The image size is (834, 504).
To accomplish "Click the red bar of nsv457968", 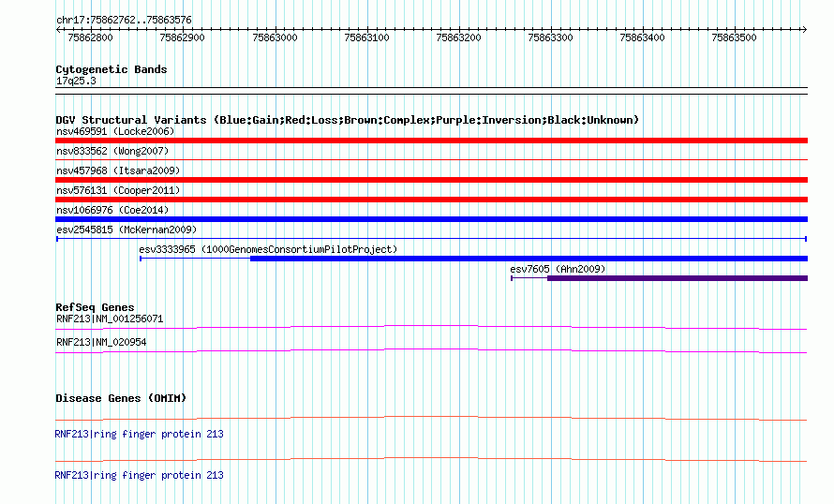I will point(431,180).
